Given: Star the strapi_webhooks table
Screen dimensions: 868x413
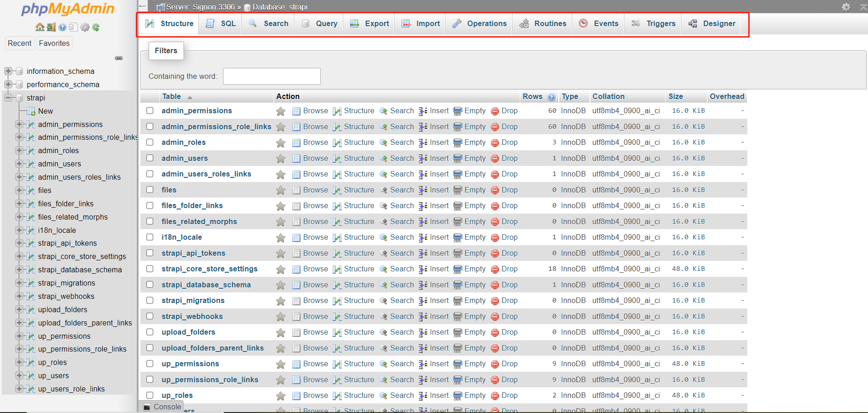Looking at the screenshot, I should point(281,317).
